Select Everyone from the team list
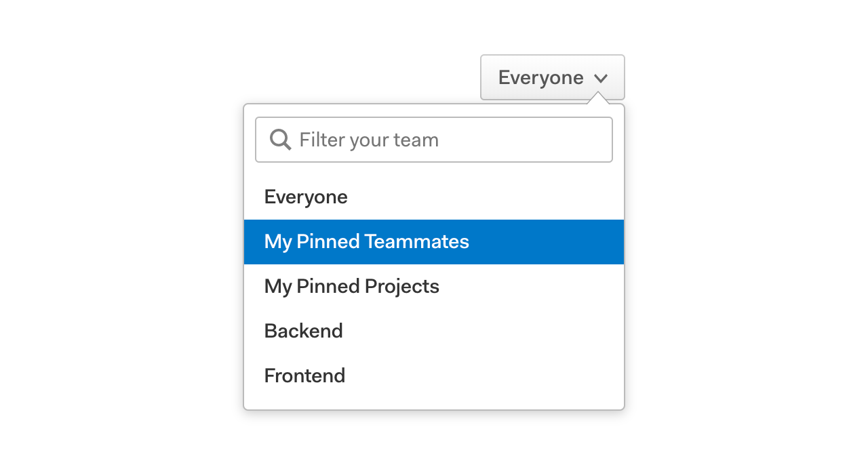The image size is (868, 465). point(434,197)
